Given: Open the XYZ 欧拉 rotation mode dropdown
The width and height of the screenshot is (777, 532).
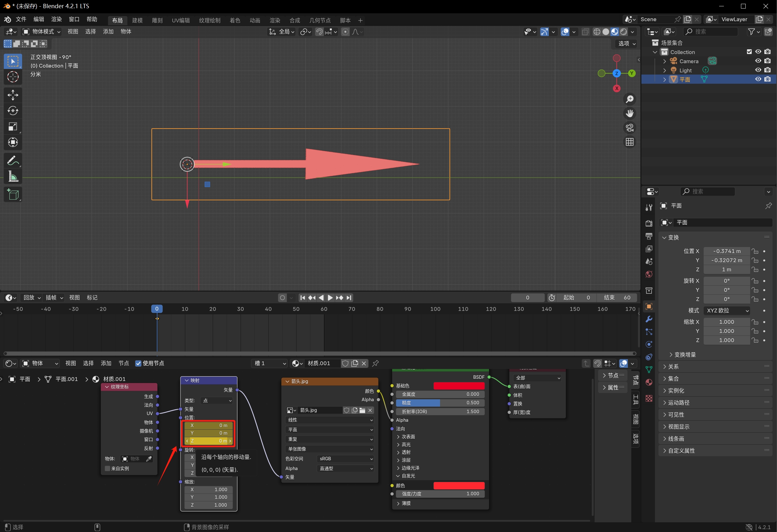Looking at the screenshot, I should (727, 311).
